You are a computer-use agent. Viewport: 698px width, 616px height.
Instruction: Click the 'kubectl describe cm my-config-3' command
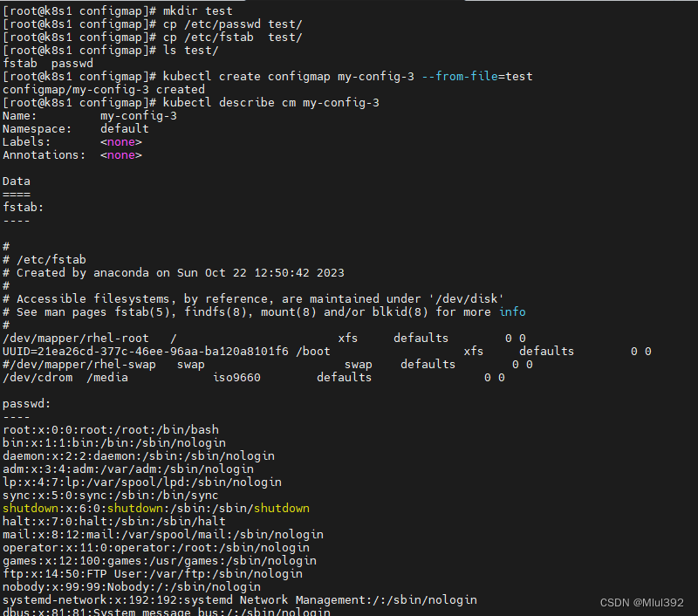[270, 102]
